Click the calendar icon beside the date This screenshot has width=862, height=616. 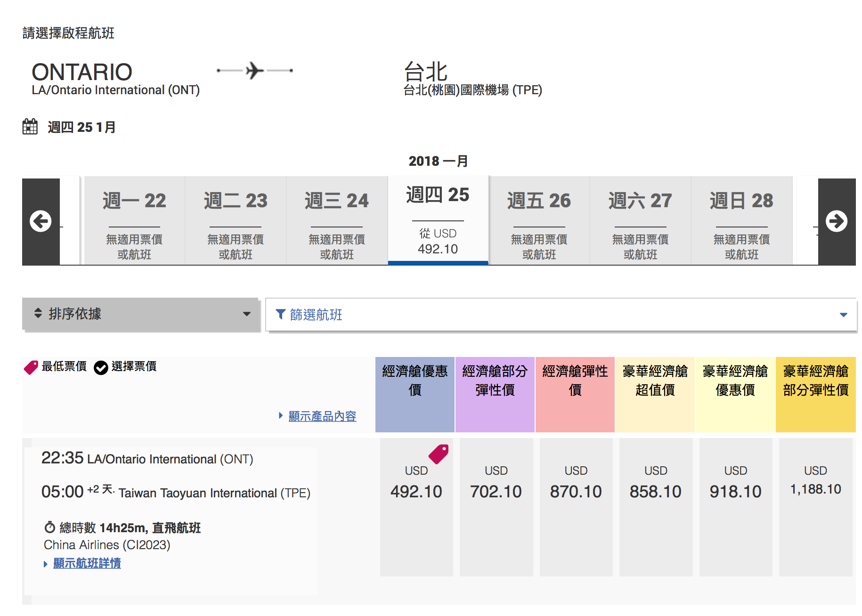(x=30, y=127)
